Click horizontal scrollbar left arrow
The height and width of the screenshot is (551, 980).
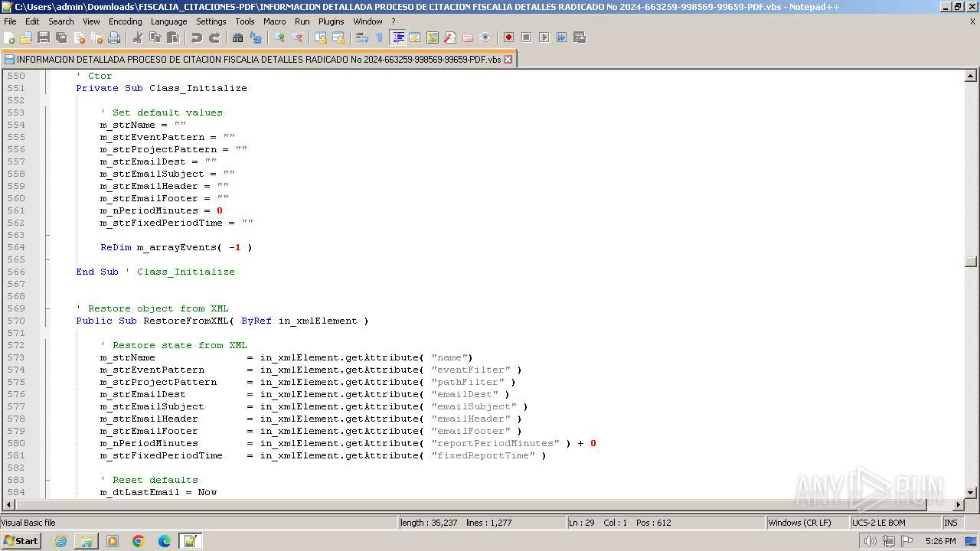[x=8, y=504]
